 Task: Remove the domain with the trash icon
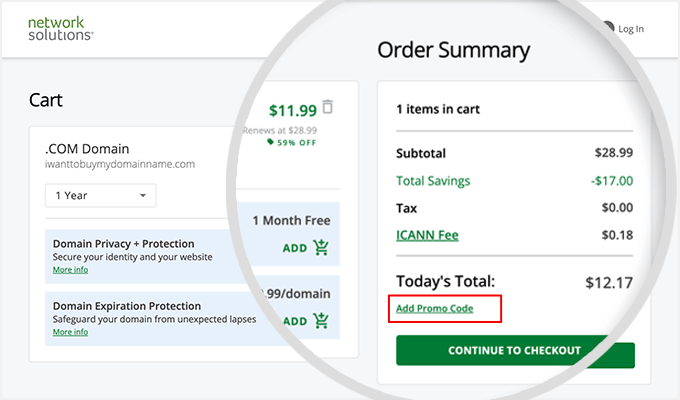coord(328,107)
